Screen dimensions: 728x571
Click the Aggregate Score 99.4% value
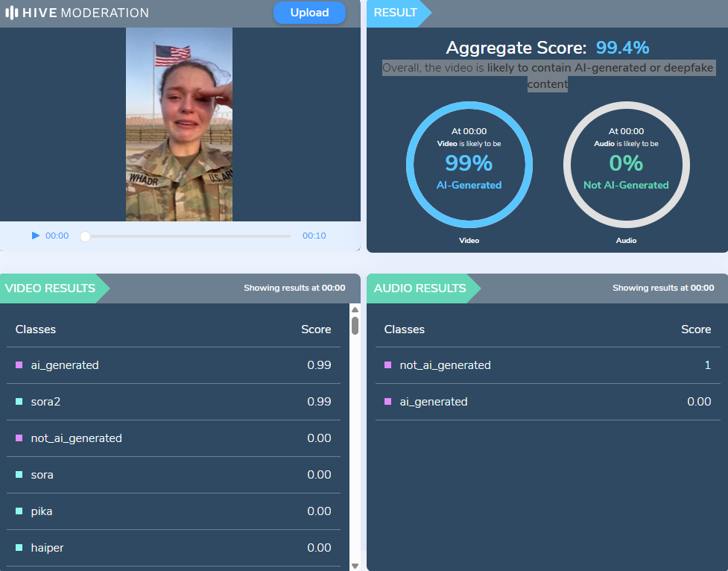[x=622, y=48]
